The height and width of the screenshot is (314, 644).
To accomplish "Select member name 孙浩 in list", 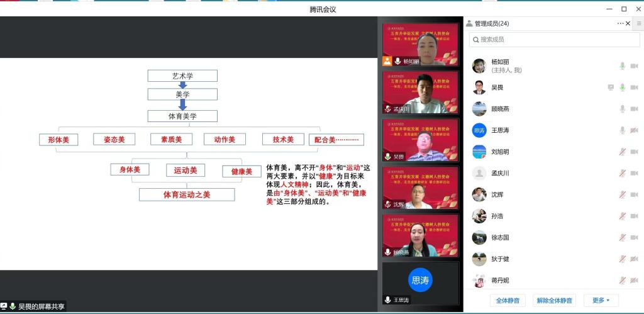I will pyautogui.click(x=497, y=216).
